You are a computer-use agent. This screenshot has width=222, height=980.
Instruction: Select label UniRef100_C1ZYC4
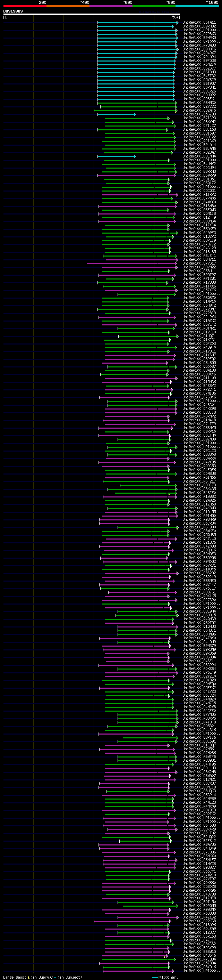point(199,225)
